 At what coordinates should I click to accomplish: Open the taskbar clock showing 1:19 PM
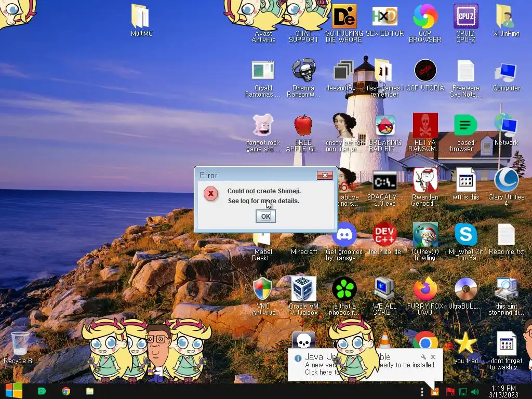coord(503,392)
